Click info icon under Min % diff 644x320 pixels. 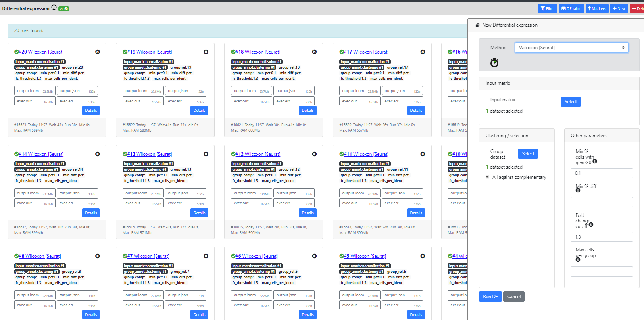point(578,190)
